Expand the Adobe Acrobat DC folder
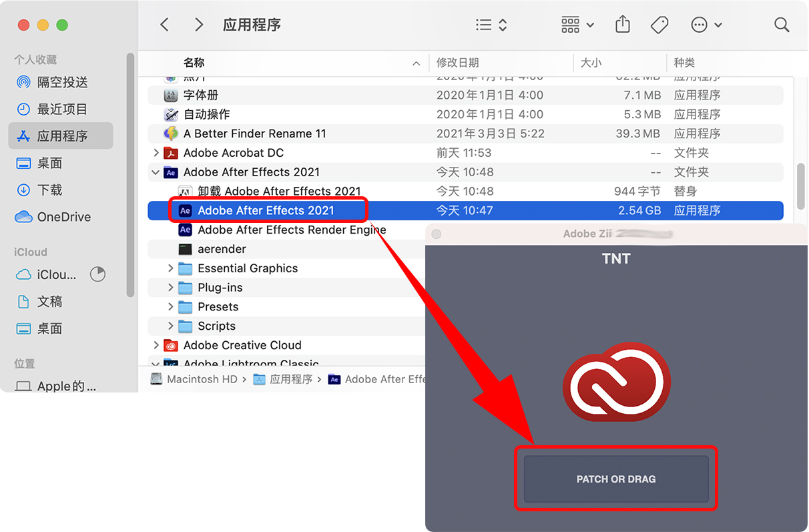This screenshot has height=532, width=809. point(156,153)
